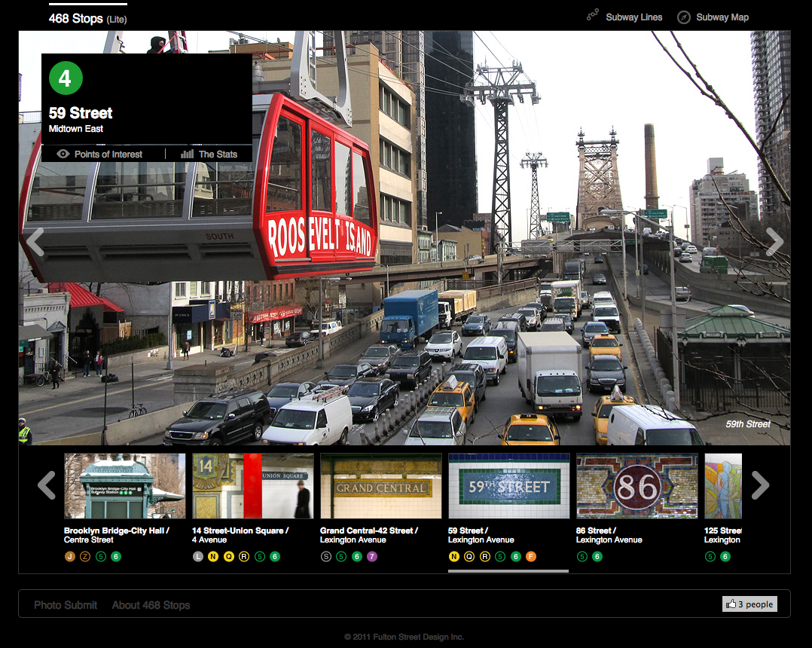Select 5 line under Grand Central-42 Street
Viewport: 812px width, 648px height.
point(340,556)
